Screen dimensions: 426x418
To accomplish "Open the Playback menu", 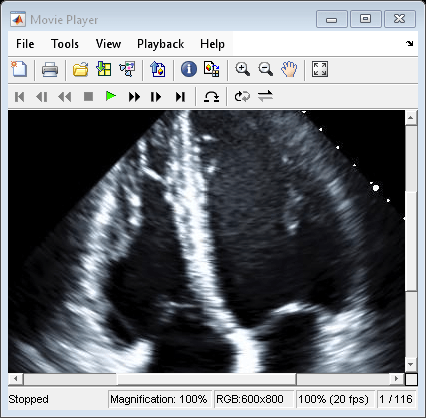I will tap(161, 44).
